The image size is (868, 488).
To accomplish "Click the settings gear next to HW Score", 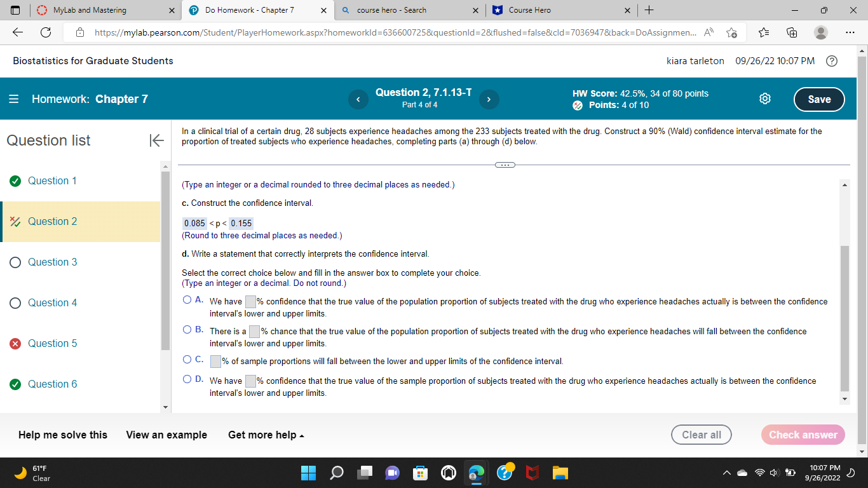I will pos(764,98).
